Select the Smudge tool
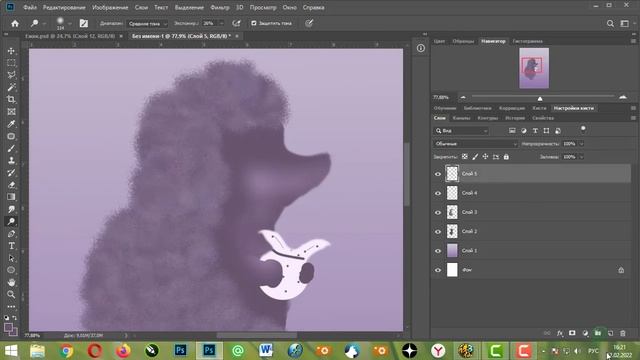 (x=11, y=209)
